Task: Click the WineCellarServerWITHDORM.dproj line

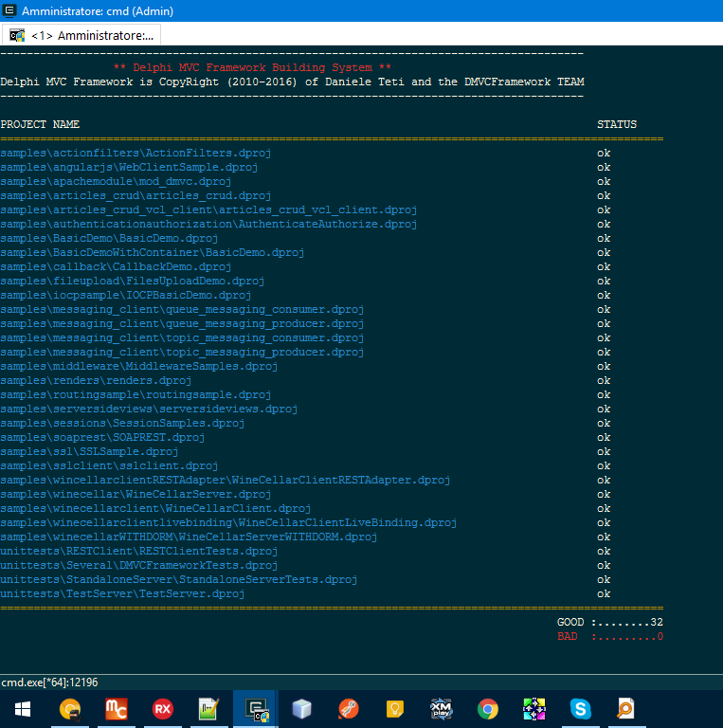Action: (x=189, y=537)
